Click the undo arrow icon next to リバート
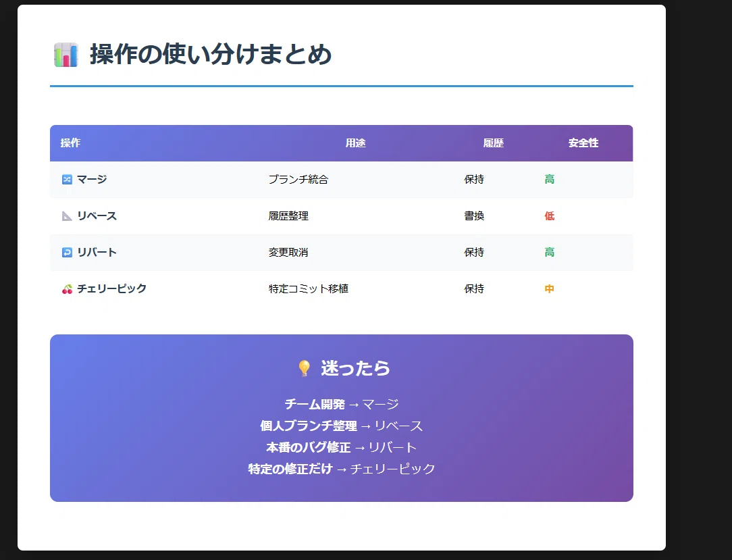The height and width of the screenshot is (560, 732). [x=68, y=252]
